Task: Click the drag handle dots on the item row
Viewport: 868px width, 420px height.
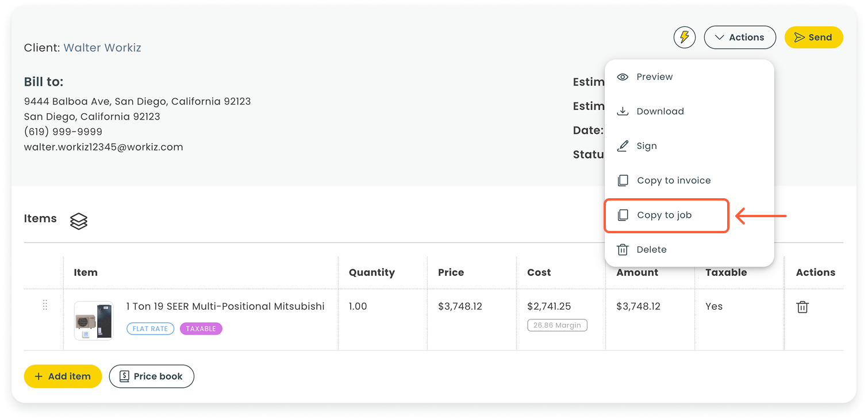Action: tap(45, 306)
